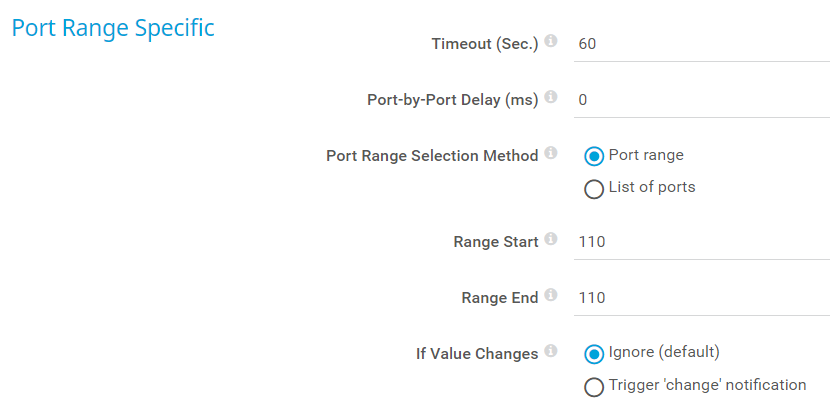
Task: Click the Timeout (Sec.) input field
Action: (700, 44)
